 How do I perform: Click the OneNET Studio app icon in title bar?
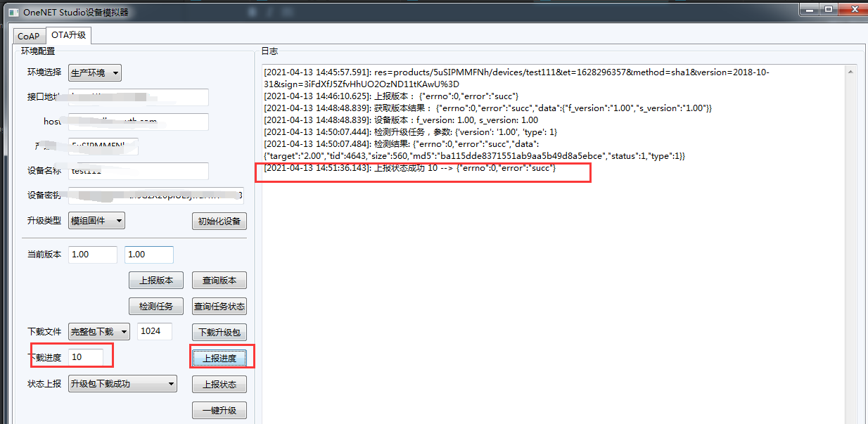tap(13, 12)
